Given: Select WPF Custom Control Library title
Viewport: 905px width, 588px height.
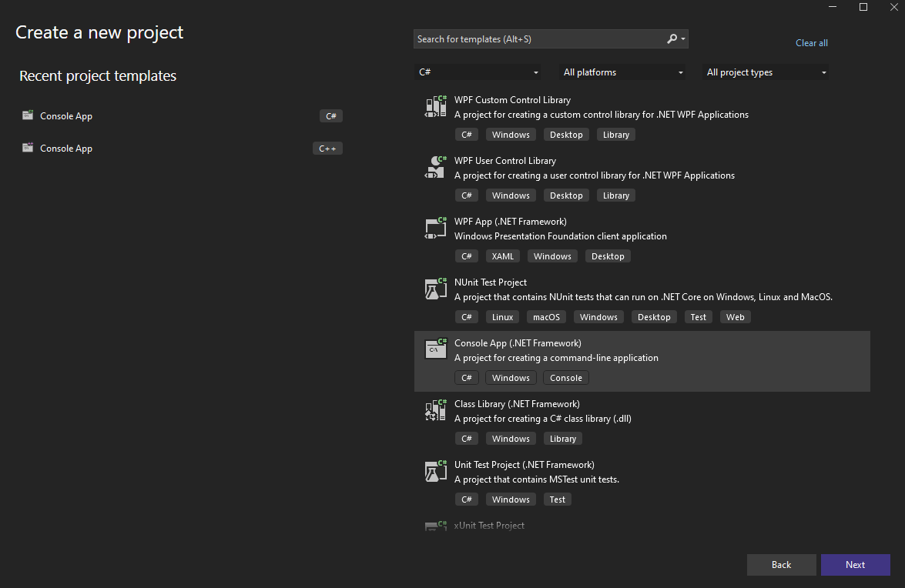Looking at the screenshot, I should pos(512,100).
